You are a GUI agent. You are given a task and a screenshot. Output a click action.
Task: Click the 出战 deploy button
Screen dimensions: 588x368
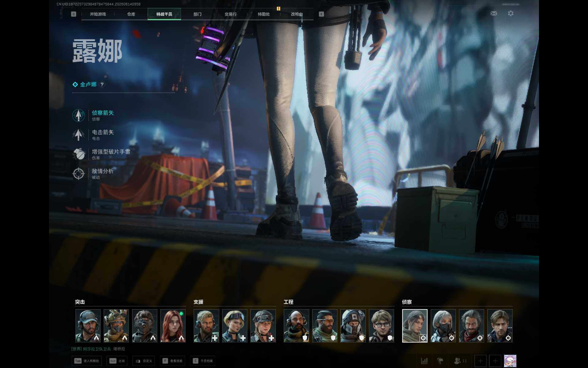pyautogui.click(x=117, y=361)
